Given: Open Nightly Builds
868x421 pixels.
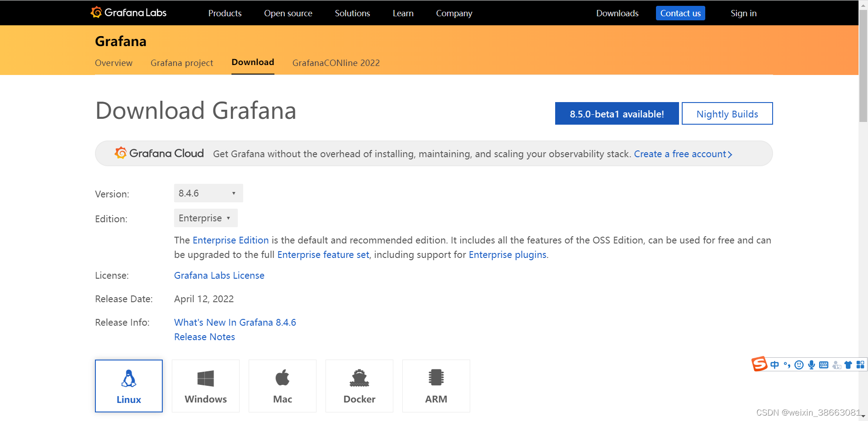Looking at the screenshot, I should point(727,113).
